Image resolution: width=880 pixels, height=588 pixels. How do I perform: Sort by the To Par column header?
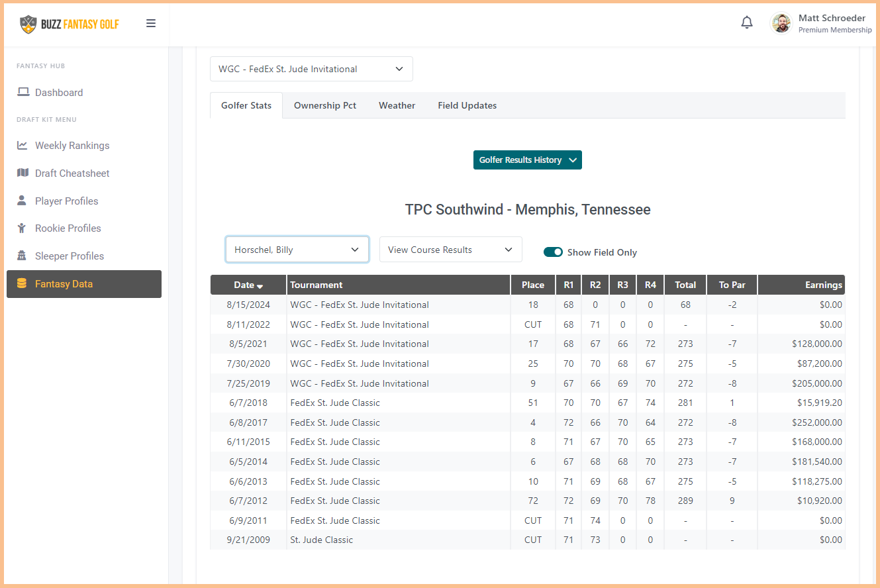point(732,285)
